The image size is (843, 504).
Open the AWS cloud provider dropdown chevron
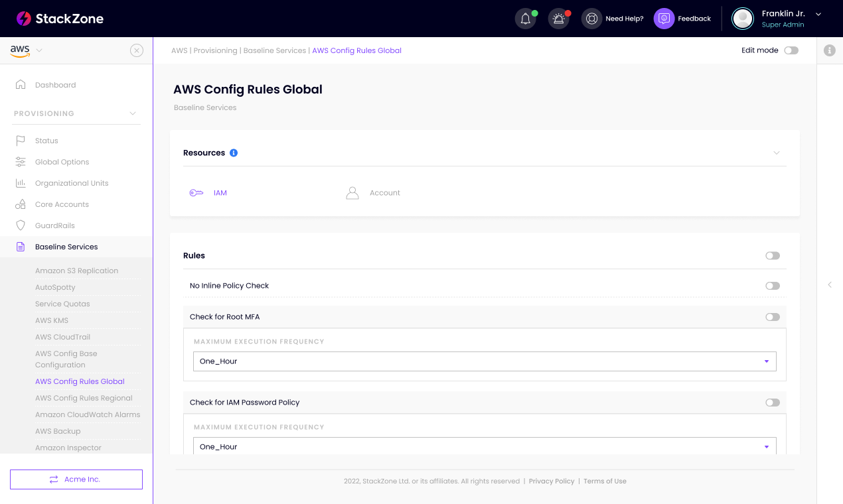point(39,51)
